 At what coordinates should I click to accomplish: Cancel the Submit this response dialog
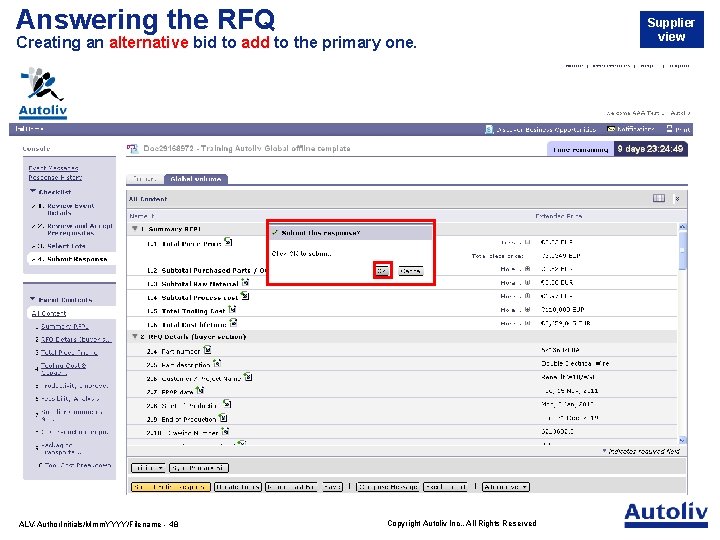click(x=411, y=271)
